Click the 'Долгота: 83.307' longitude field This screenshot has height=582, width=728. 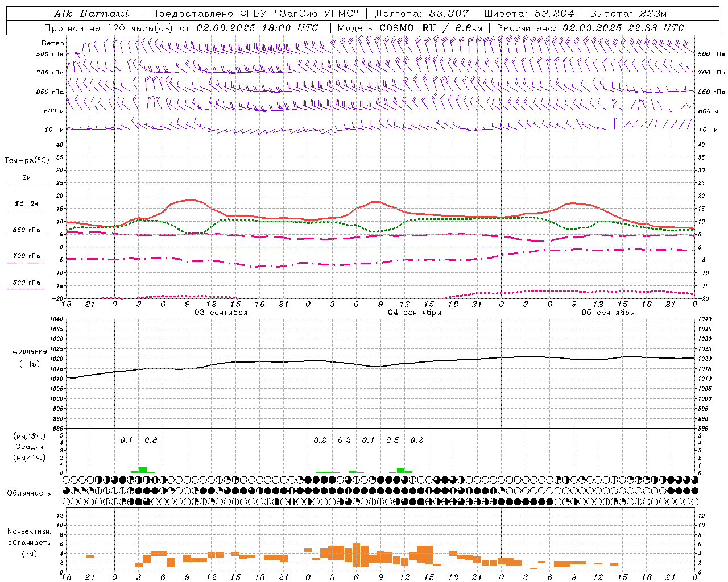point(422,14)
